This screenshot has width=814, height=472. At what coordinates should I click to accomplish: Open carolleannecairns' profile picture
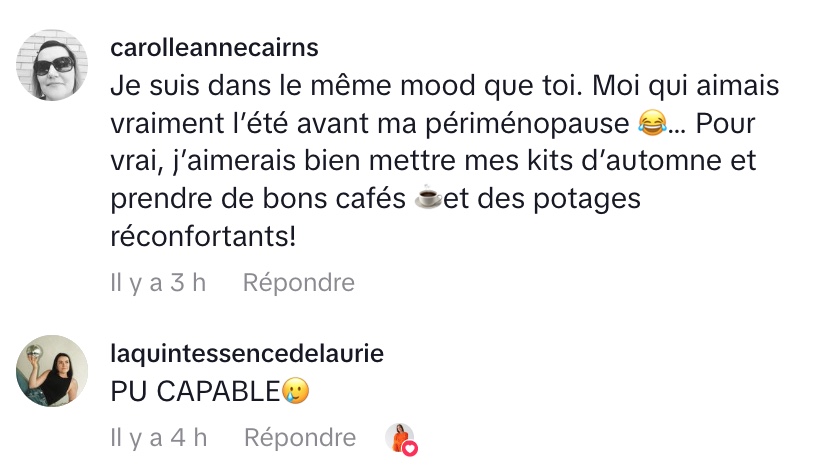tap(52, 65)
